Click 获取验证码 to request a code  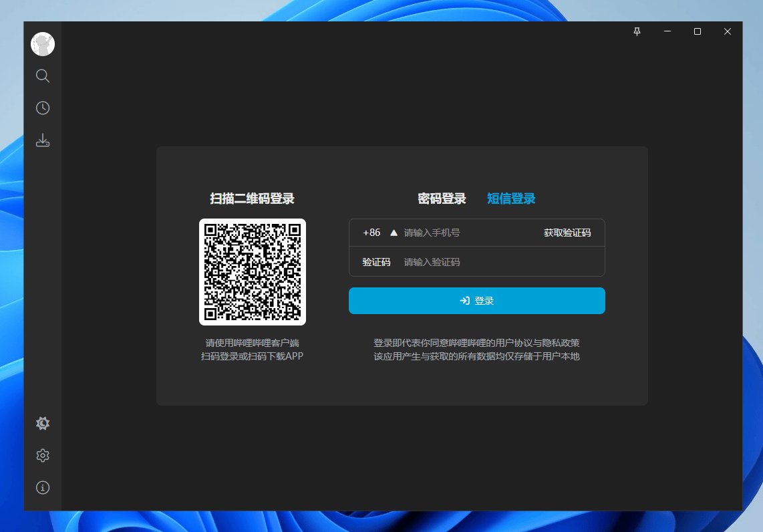pyautogui.click(x=567, y=233)
